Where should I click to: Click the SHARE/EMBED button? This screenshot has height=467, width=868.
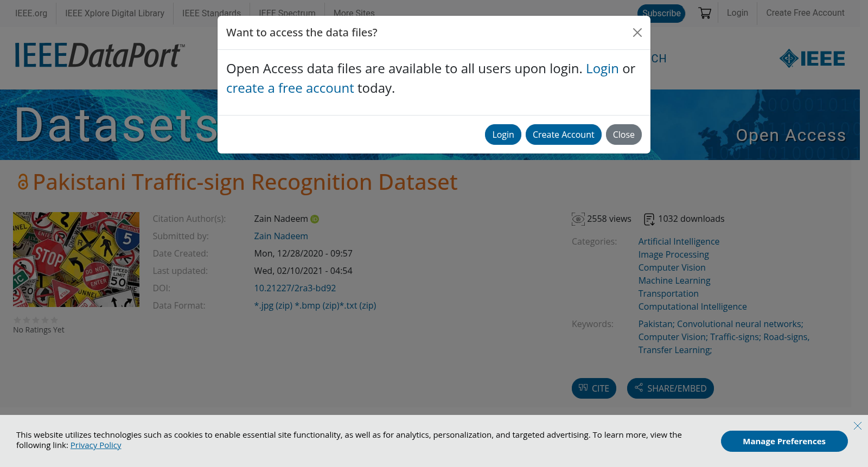coord(670,388)
